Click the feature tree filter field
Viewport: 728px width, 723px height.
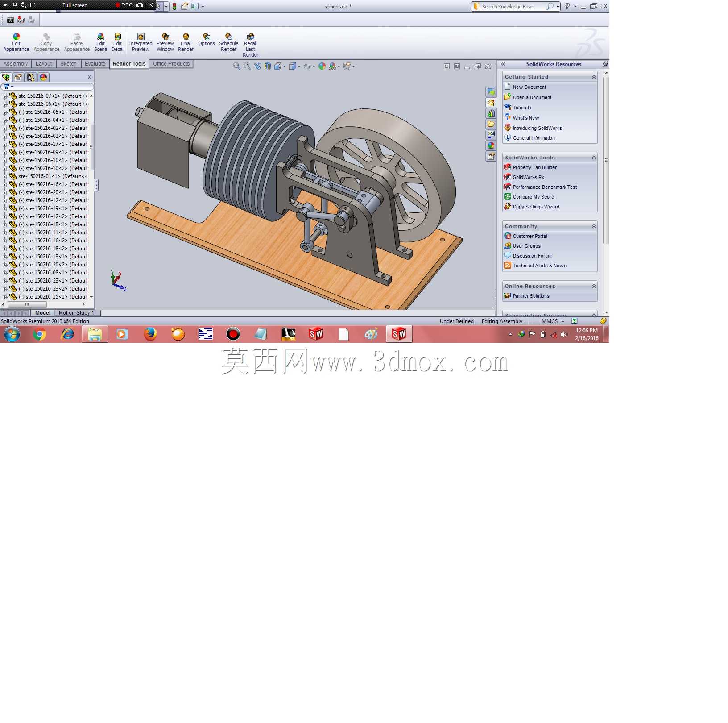(47, 87)
